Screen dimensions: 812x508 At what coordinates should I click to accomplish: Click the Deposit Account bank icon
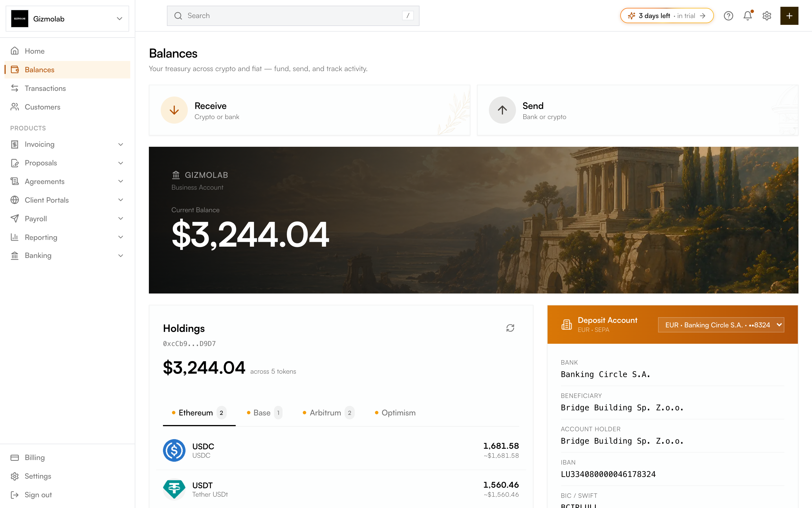point(567,325)
